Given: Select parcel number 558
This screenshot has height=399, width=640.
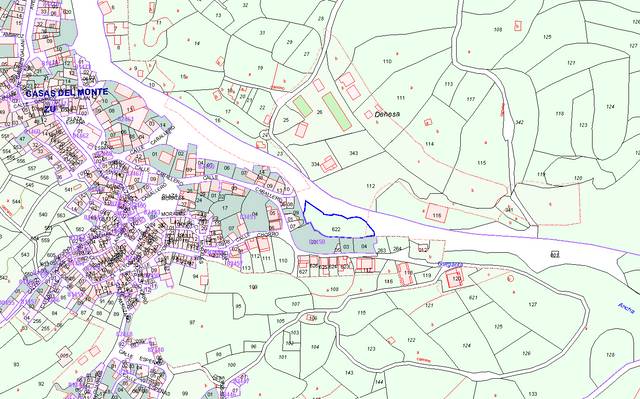Looking at the screenshot, I should [45, 177].
